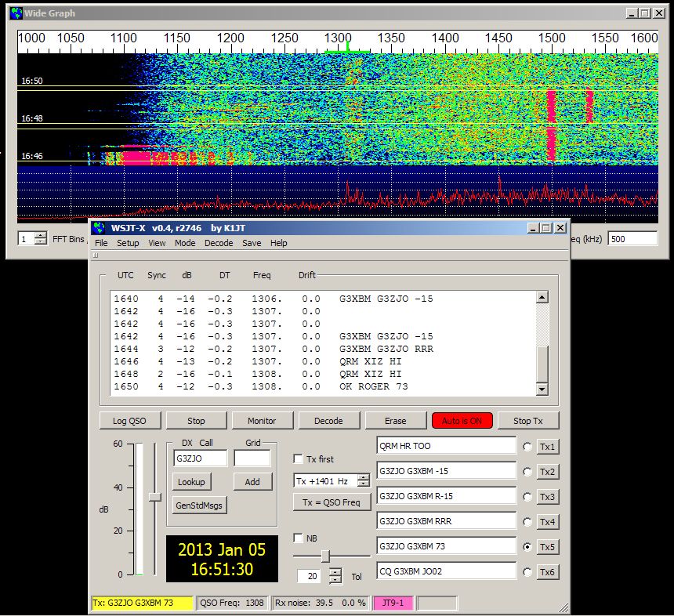Click inside the freq (kHz) field showing 500

[632, 237]
